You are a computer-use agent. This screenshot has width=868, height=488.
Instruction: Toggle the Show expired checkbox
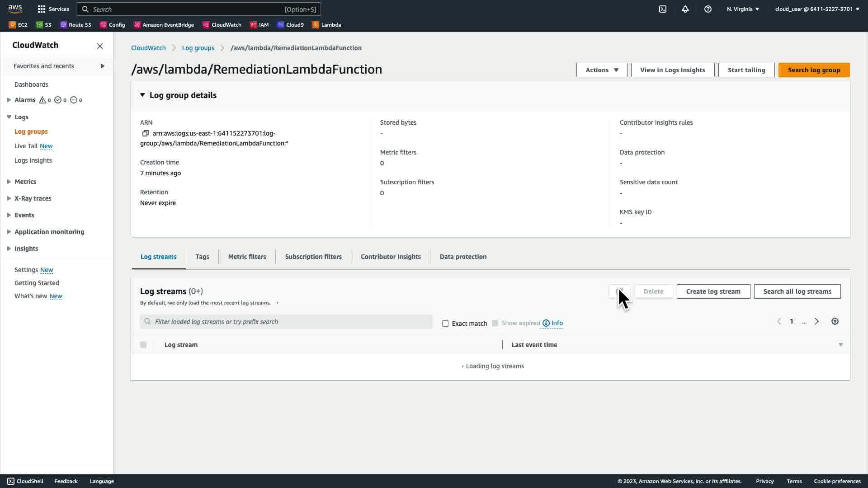495,323
